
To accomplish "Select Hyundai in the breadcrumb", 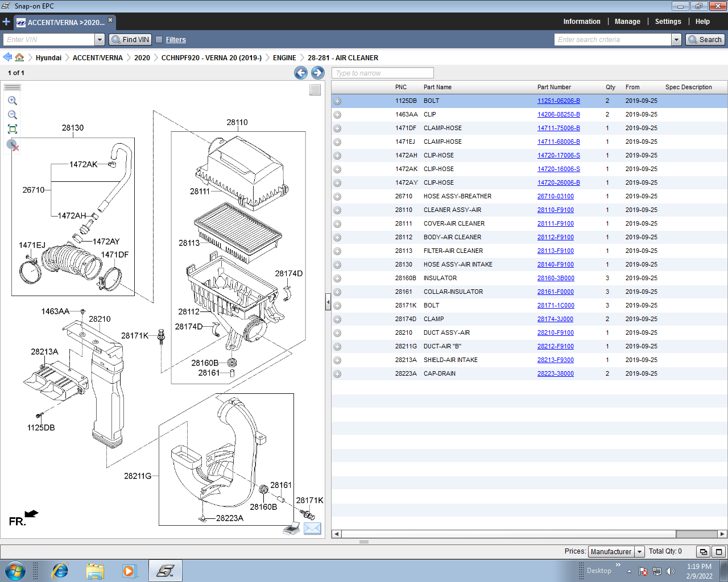I will (x=48, y=57).
